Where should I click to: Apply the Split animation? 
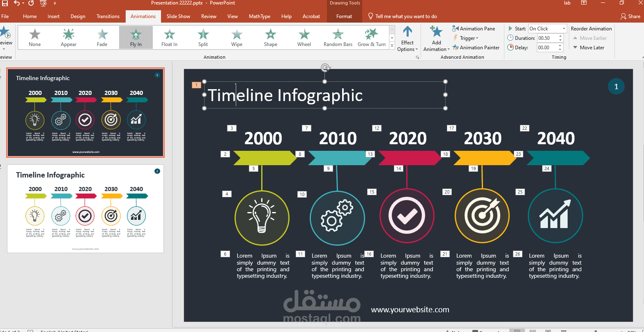(x=203, y=37)
